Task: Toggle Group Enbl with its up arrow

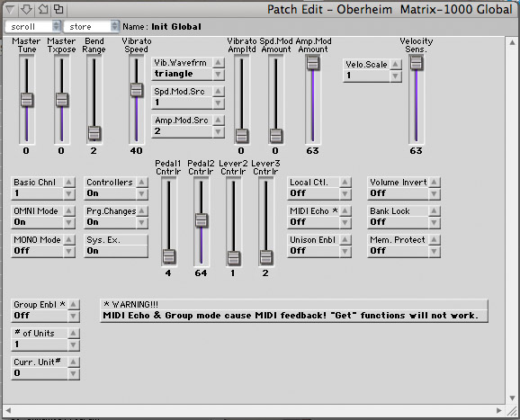Action: point(73,304)
